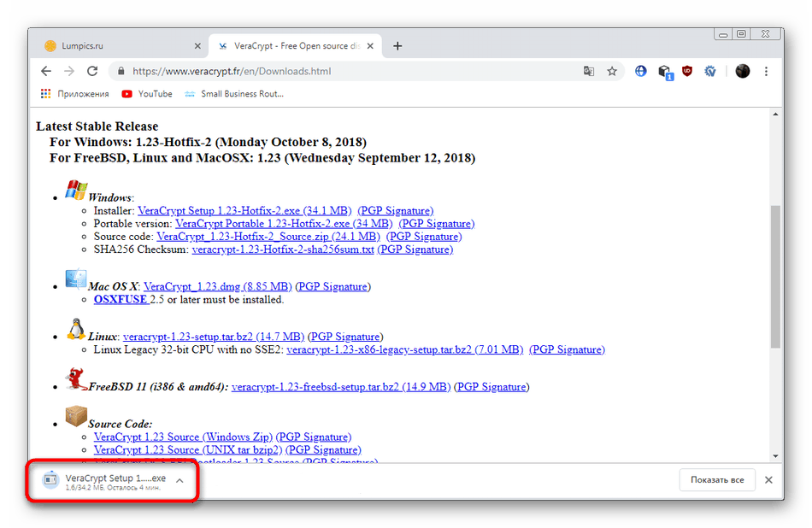Expand the download item options chevron
Viewport: 812px width, 528px height.
click(179, 480)
